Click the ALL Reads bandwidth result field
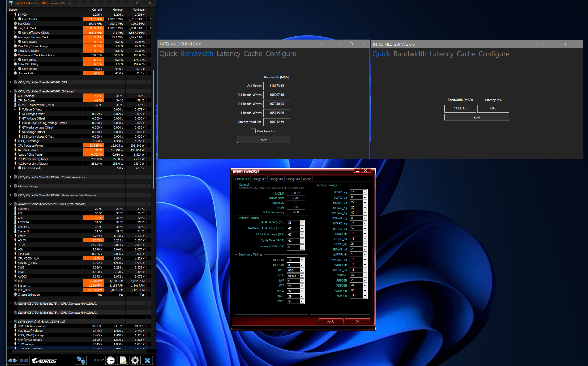588x366 pixels. (x=277, y=86)
